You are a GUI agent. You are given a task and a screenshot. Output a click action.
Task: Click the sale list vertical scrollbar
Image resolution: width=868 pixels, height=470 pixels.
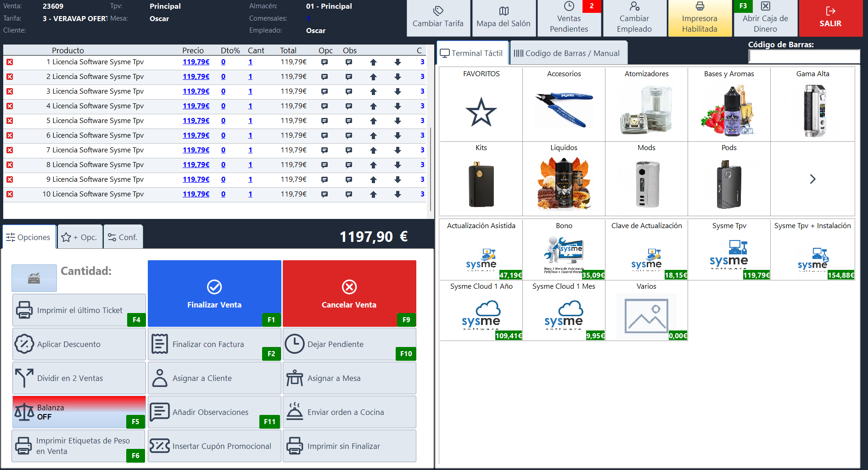(x=431, y=170)
